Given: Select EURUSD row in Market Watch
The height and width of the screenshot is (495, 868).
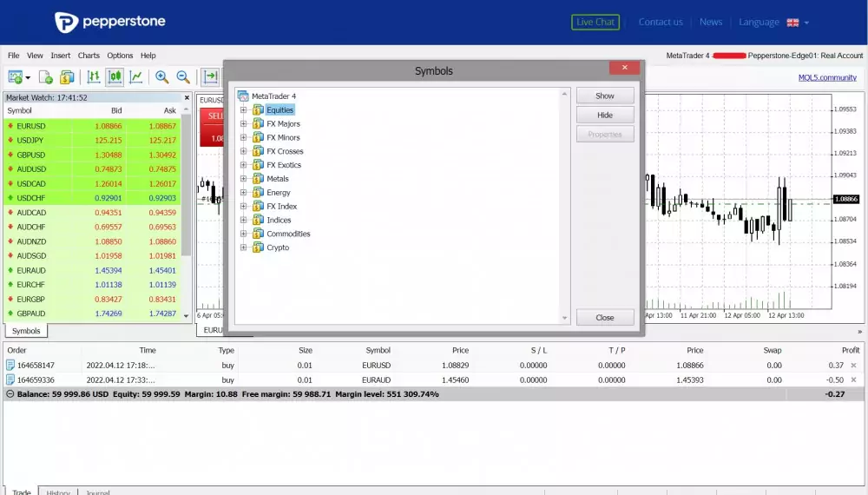Looking at the screenshot, I should 93,126.
